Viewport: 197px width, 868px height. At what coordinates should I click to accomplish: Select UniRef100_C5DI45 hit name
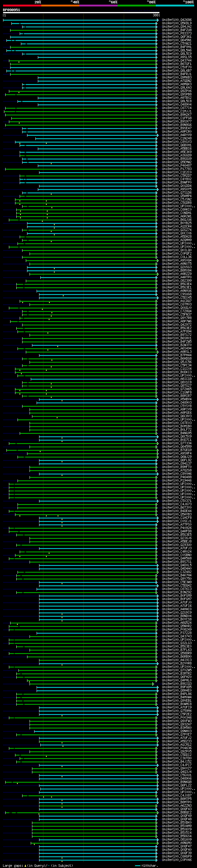tap(177, 297)
